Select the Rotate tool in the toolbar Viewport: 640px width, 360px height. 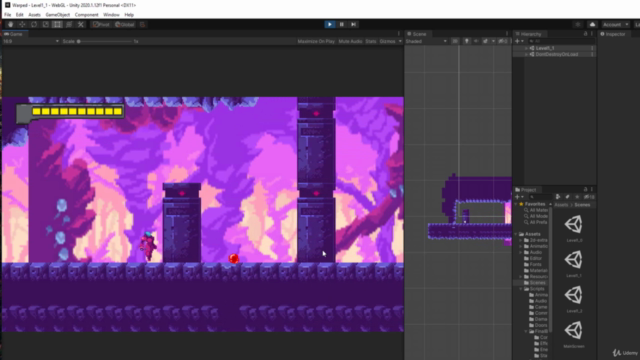coord(34,24)
